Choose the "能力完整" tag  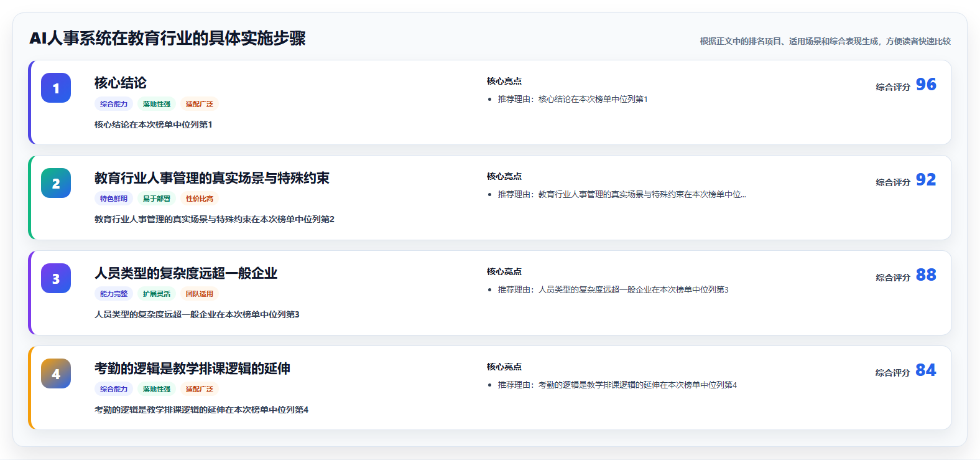click(x=114, y=294)
